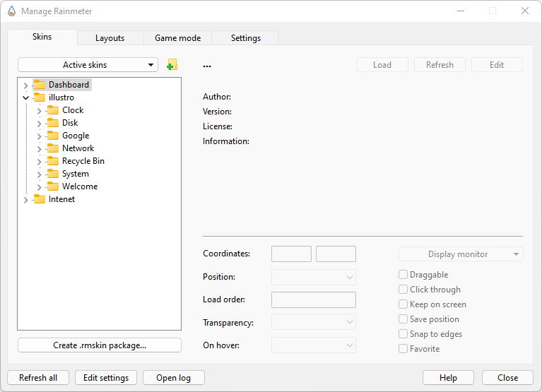Select the Recycle Bin tree label
The width and height of the screenshot is (542, 392).
coord(83,161)
